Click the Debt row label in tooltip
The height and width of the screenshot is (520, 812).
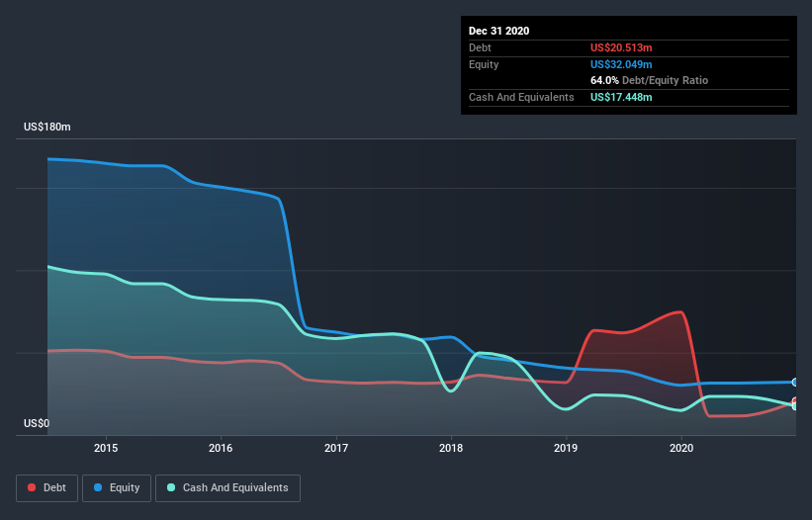[480, 47]
